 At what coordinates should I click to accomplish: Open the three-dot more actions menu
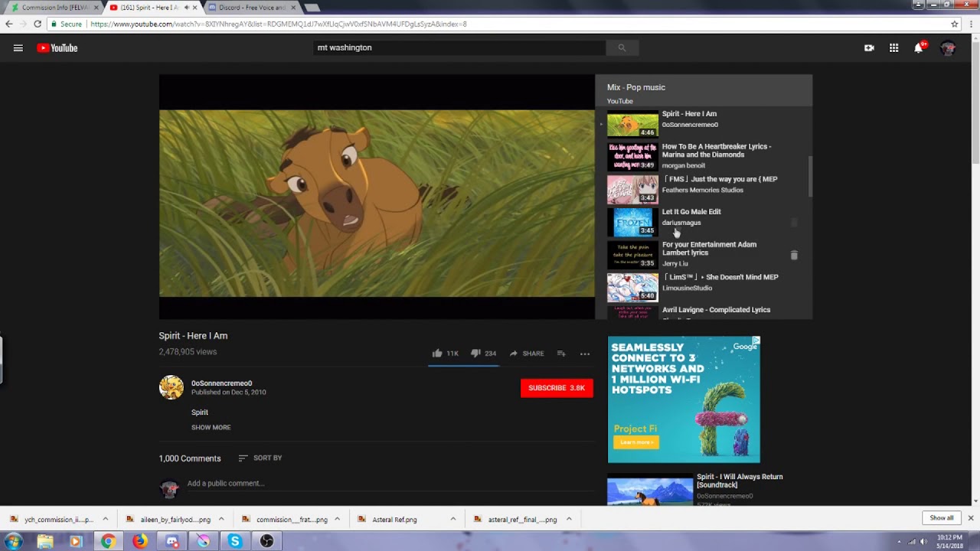(585, 354)
